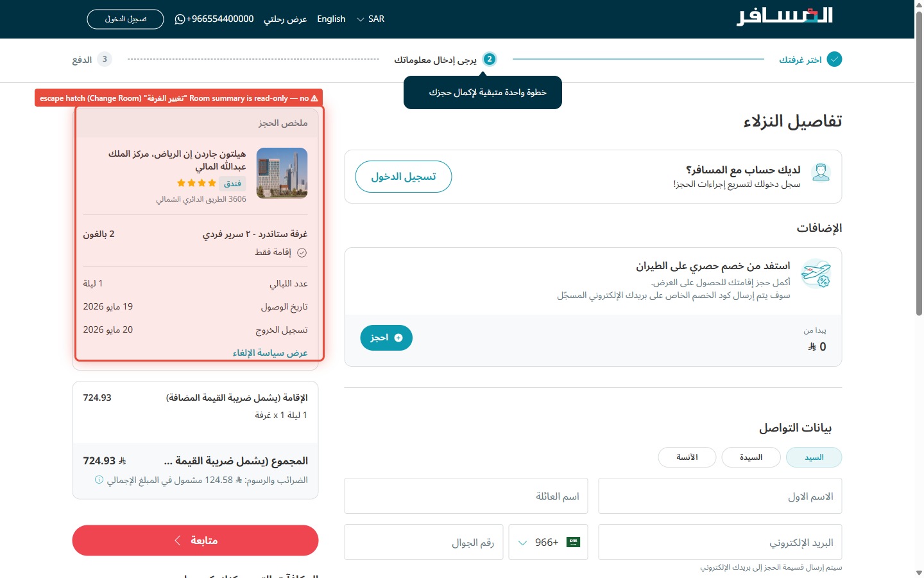Focus the البريد الإلكتروني email field
Viewport: 924px width, 578px height.
[x=720, y=542]
